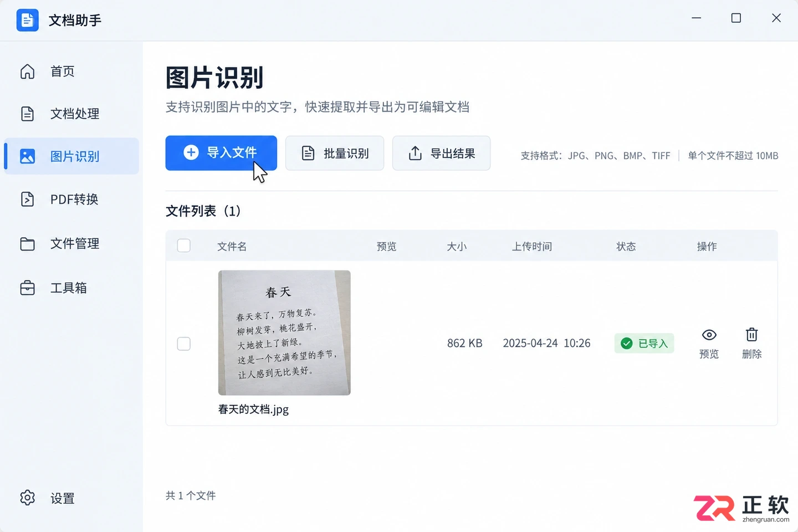Toggle the select-all checkbox in table header
The height and width of the screenshot is (532, 798).
[x=184, y=245]
